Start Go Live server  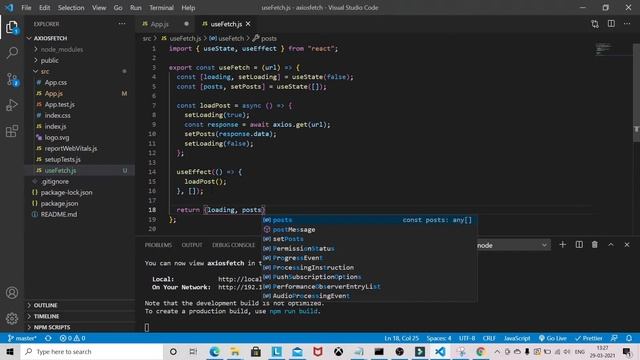(x=552, y=338)
